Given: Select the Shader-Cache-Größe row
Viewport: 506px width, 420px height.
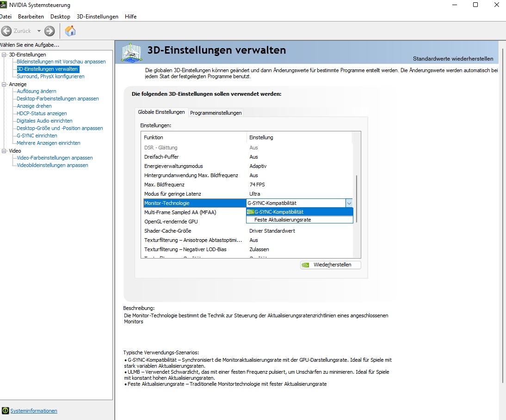Looking at the screenshot, I should (247, 231).
